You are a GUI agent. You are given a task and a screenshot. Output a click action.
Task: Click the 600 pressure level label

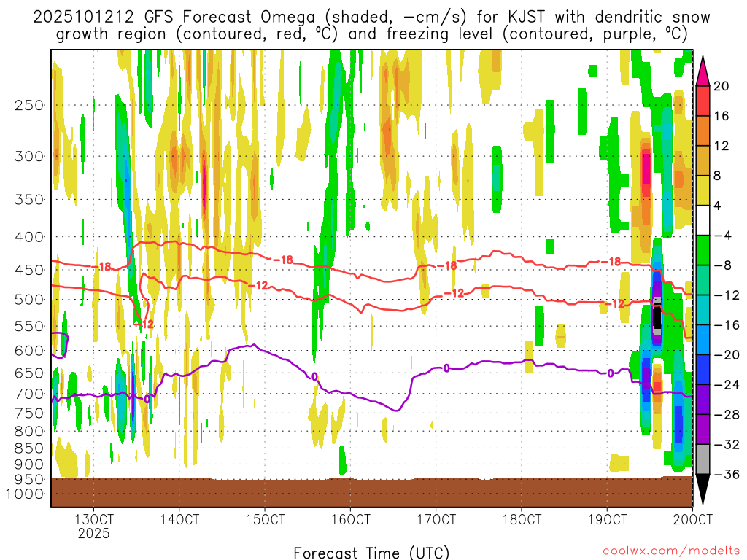click(x=29, y=351)
